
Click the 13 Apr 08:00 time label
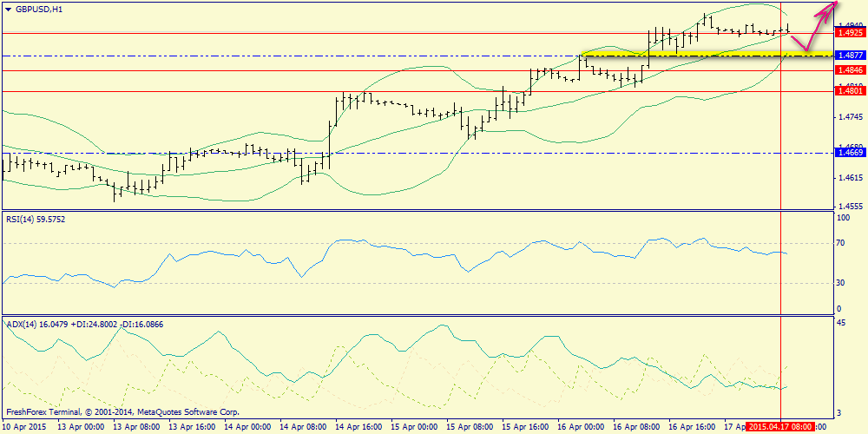[136, 427]
